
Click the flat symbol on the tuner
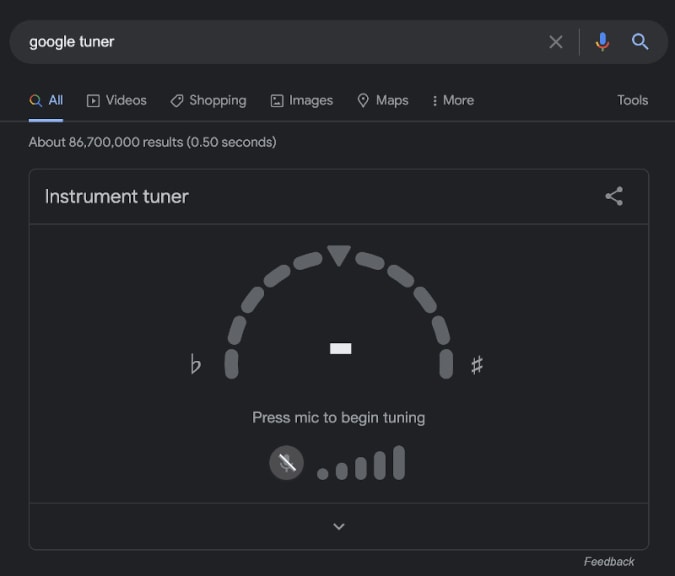[x=195, y=364]
